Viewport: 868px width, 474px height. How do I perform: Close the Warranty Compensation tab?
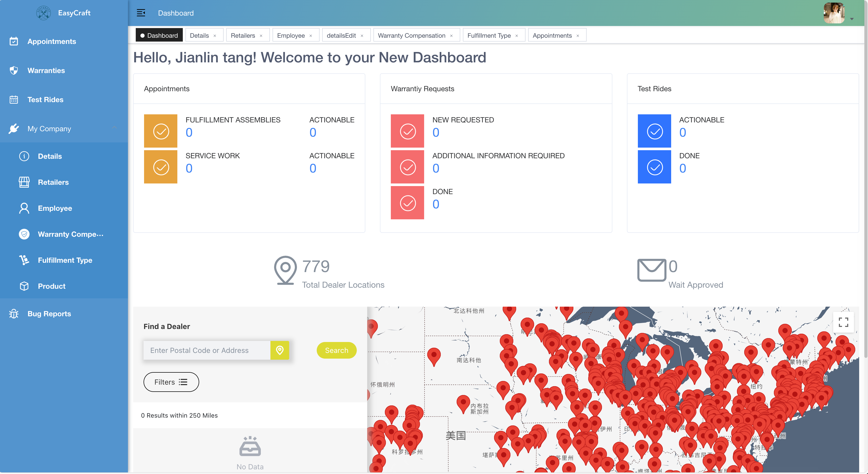tap(451, 36)
